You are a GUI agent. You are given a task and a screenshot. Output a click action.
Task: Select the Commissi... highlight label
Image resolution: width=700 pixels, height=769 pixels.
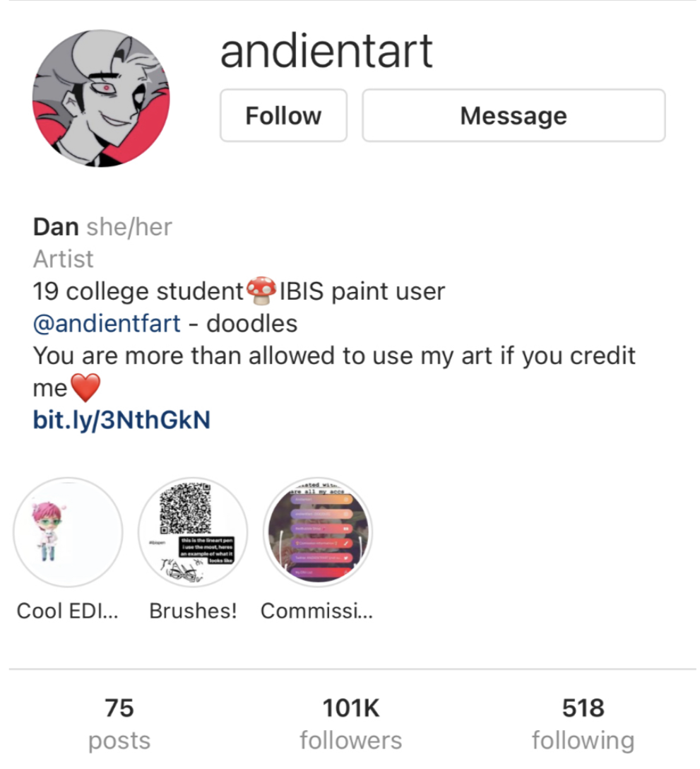316,611
